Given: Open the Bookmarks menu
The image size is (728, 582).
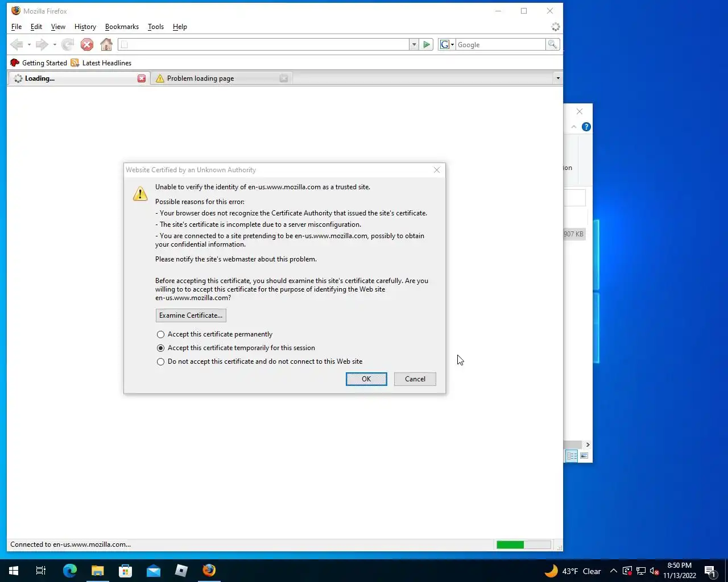Looking at the screenshot, I should point(122,27).
